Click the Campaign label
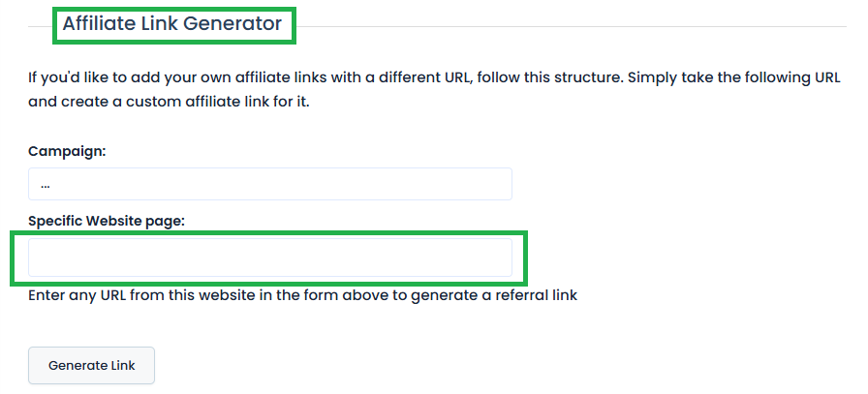The width and height of the screenshot is (868, 394). [x=67, y=150]
